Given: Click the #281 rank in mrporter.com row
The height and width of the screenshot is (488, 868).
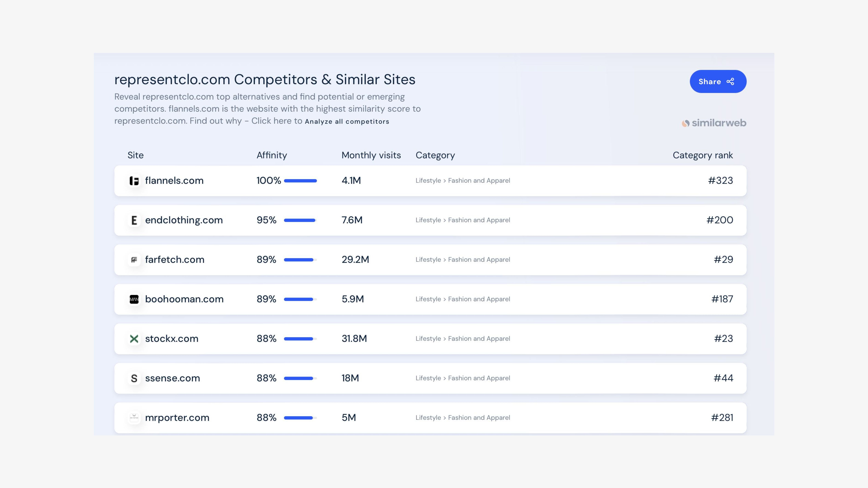Looking at the screenshot, I should tap(722, 418).
